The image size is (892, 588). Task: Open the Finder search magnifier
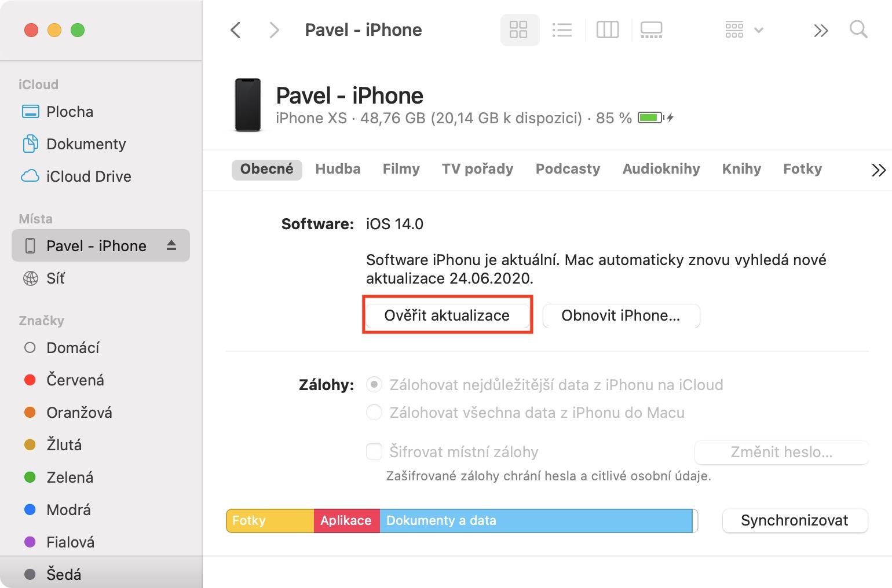[x=858, y=30]
